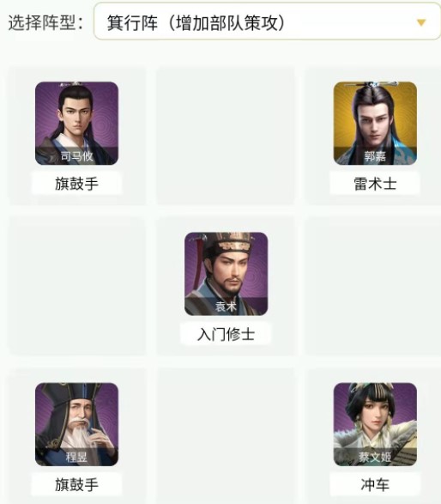Select the empty middle-right formation slot
Viewport: 441px width, 504px height.
coord(373,286)
